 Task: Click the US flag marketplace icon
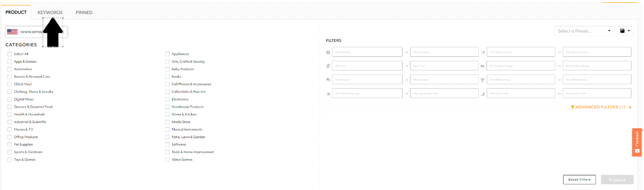pyautogui.click(x=12, y=32)
